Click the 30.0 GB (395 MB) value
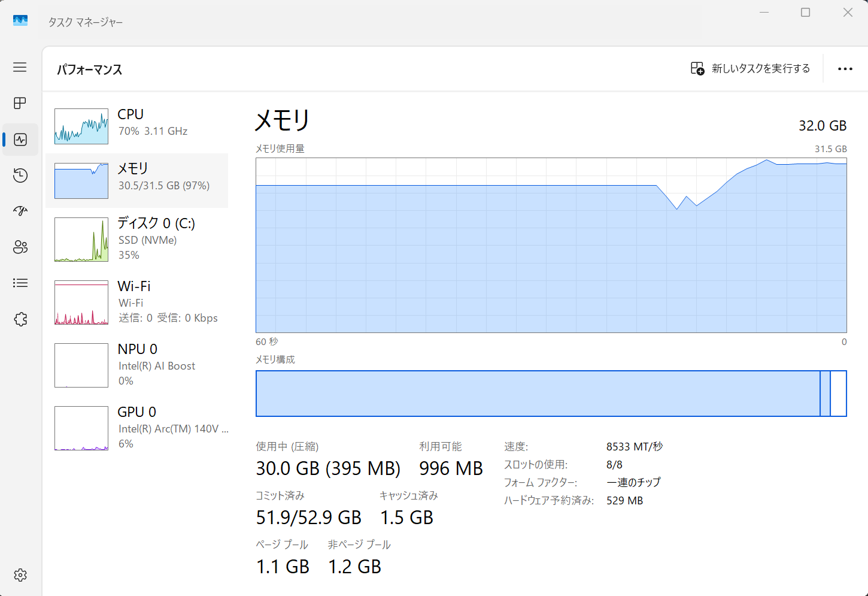The image size is (868, 596). click(328, 468)
